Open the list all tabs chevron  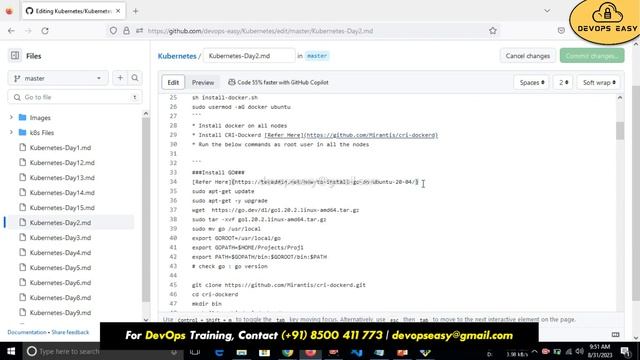547,11
